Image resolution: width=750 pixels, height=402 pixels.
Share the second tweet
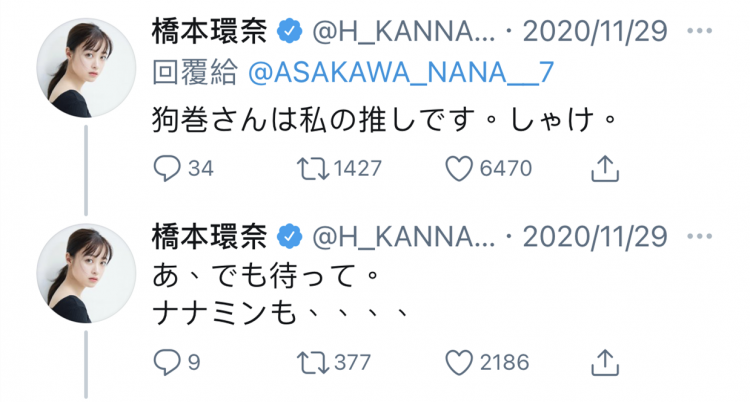pyautogui.click(x=602, y=360)
